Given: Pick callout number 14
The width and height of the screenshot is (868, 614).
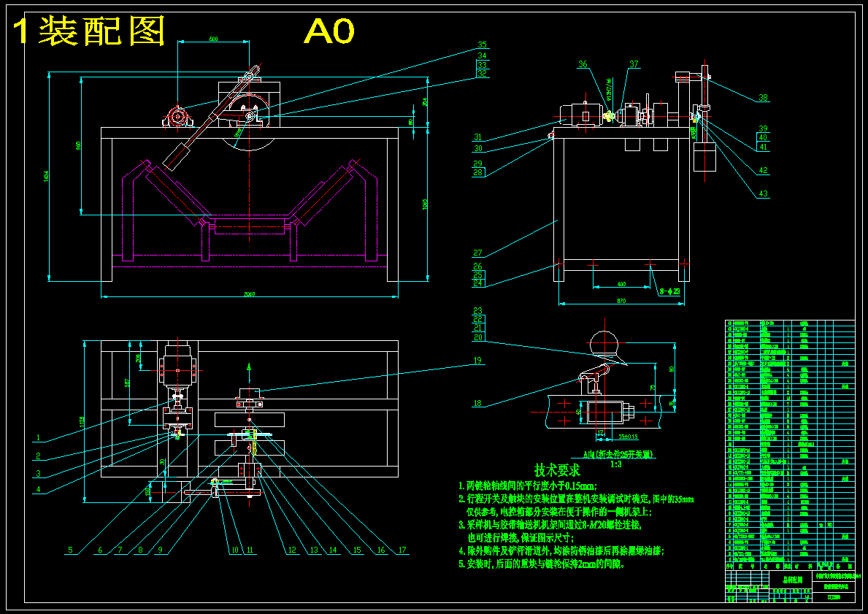Looking at the screenshot, I should pos(333,550).
